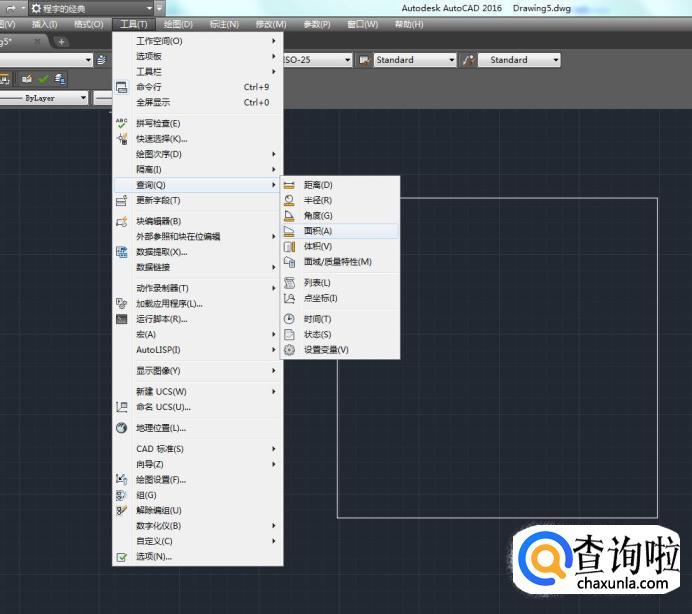Click the distance ruler icon
This screenshot has width=692, height=614.
(x=289, y=185)
